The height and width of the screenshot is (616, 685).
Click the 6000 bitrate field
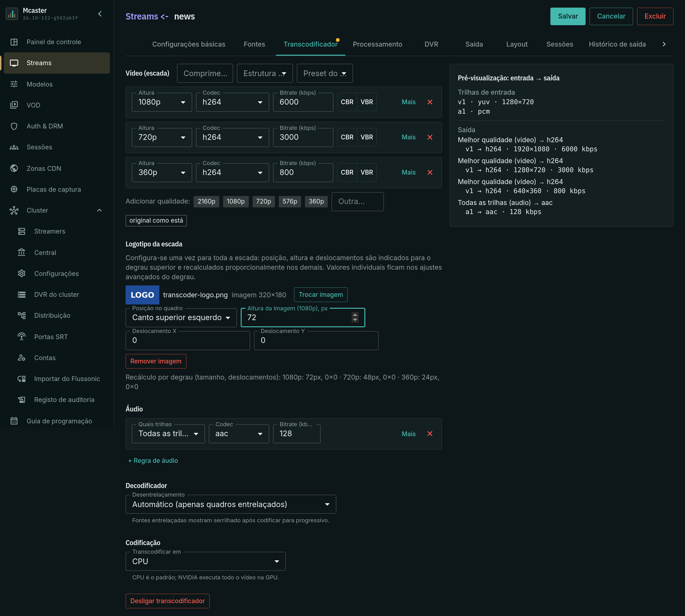pyautogui.click(x=303, y=102)
